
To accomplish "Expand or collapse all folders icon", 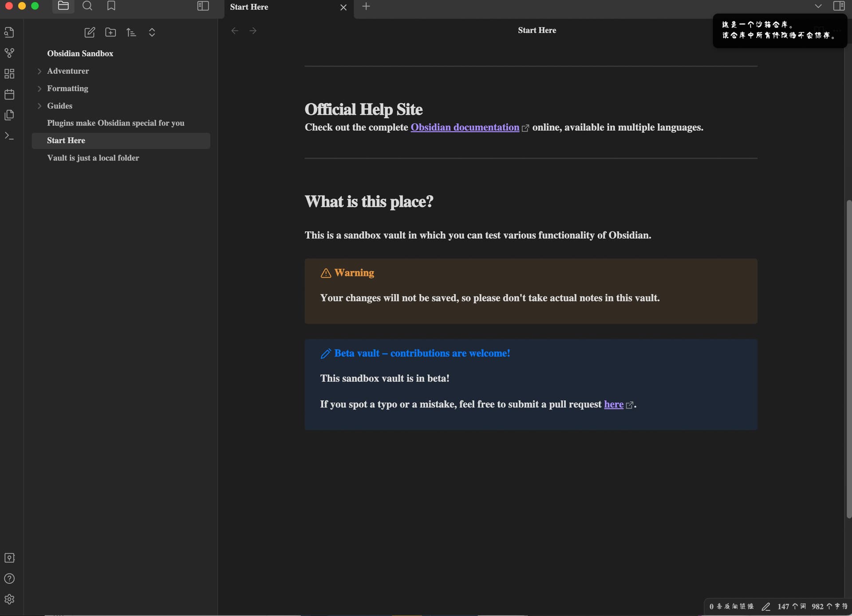I will (152, 32).
